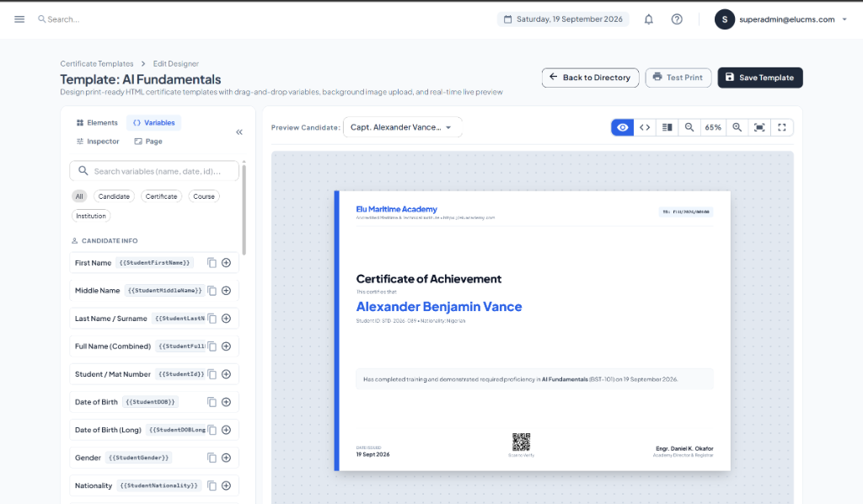Click the variables list scrollbar
The width and height of the screenshot is (863, 504).
[x=244, y=209]
